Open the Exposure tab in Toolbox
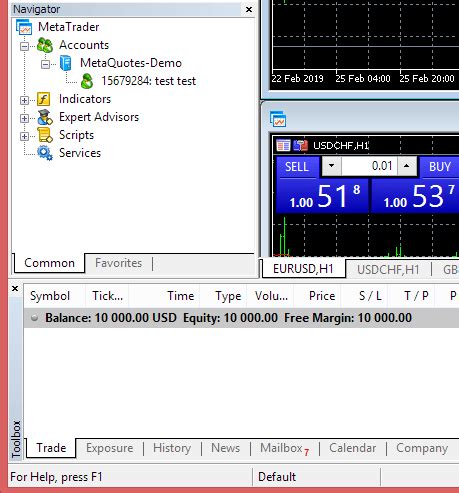 (x=109, y=448)
